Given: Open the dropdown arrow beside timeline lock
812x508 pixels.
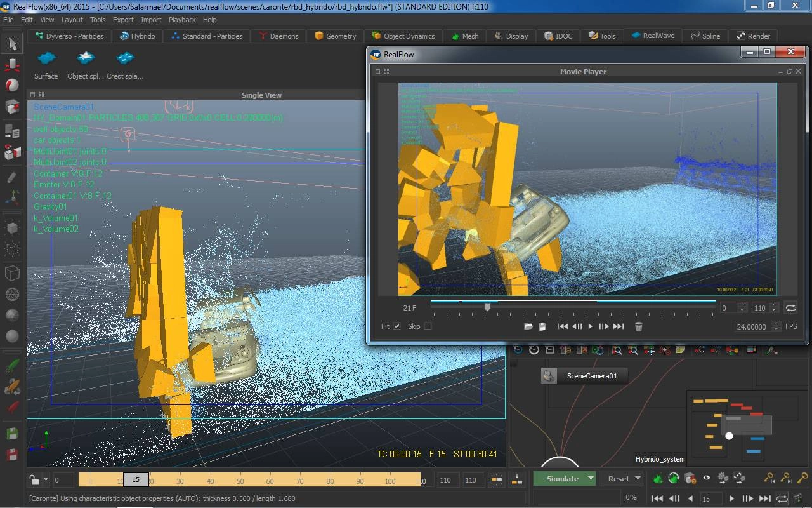Looking at the screenshot, I should (45, 480).
